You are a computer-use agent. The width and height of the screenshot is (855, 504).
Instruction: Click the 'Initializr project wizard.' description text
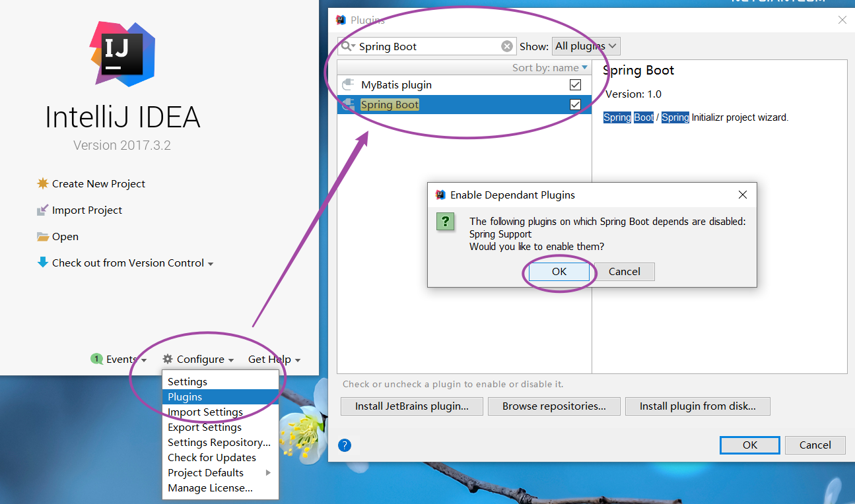coord(740,117)
